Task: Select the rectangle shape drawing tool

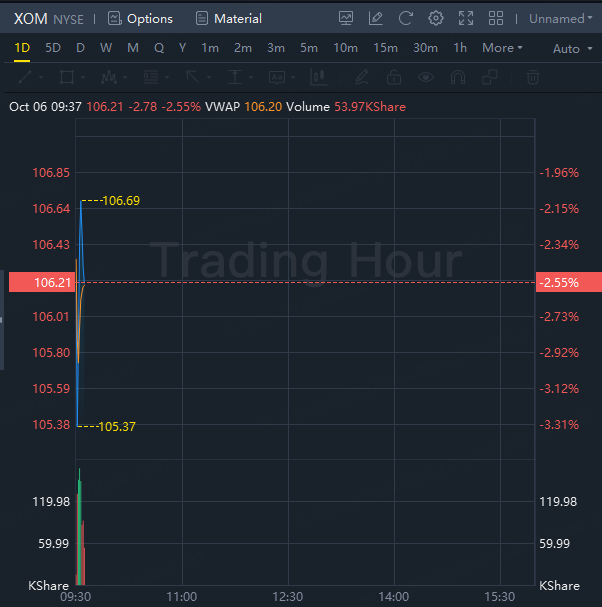Action: [x=67, y=77]
